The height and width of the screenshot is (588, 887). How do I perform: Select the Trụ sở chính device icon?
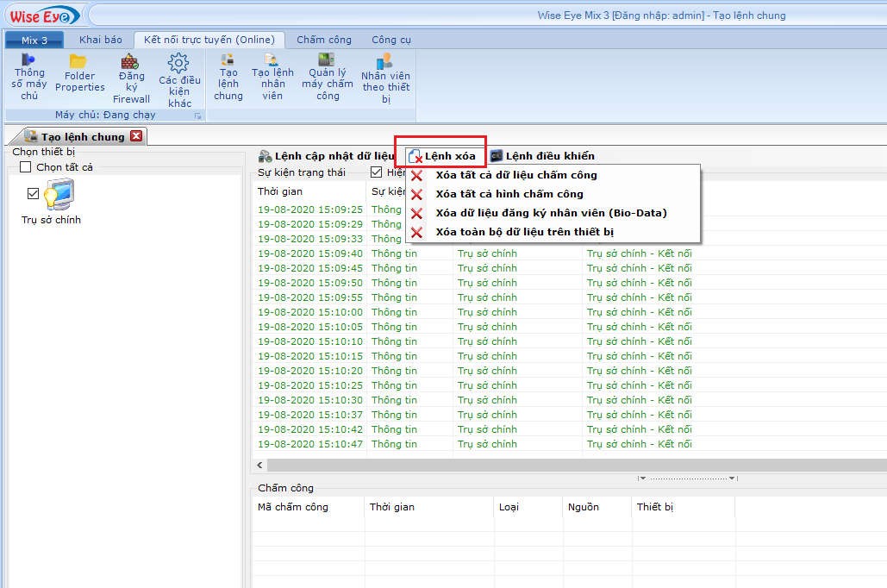point(58,196)
